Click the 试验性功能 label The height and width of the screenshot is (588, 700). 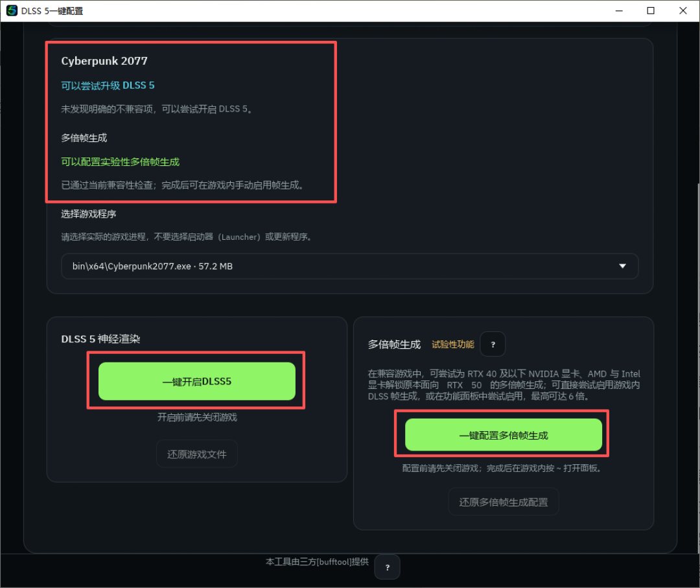point(452,344)
